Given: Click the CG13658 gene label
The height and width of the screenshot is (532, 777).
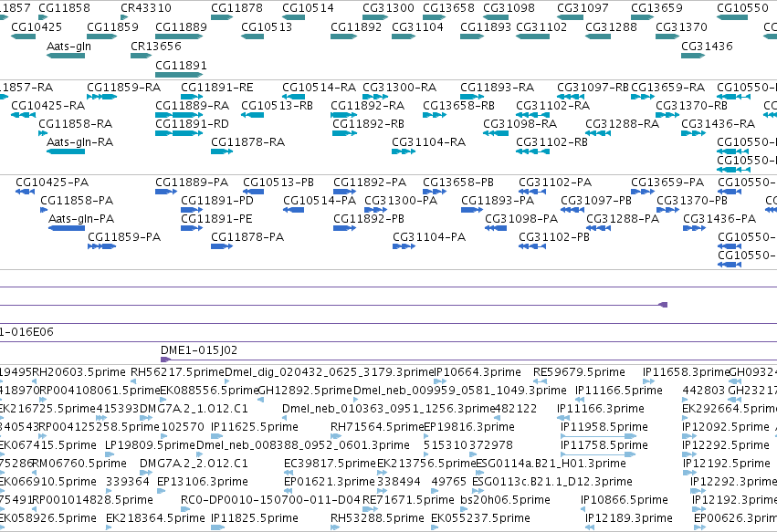Looking at the screenshot, I should 448,8.
